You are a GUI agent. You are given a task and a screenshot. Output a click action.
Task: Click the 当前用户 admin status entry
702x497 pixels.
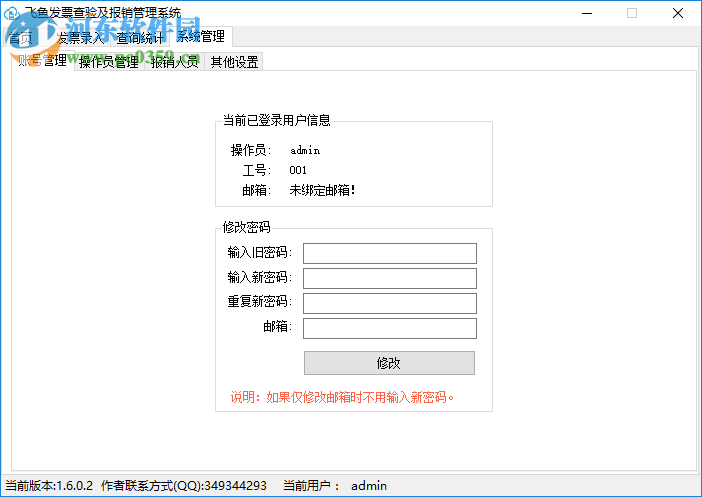(334, 485)
